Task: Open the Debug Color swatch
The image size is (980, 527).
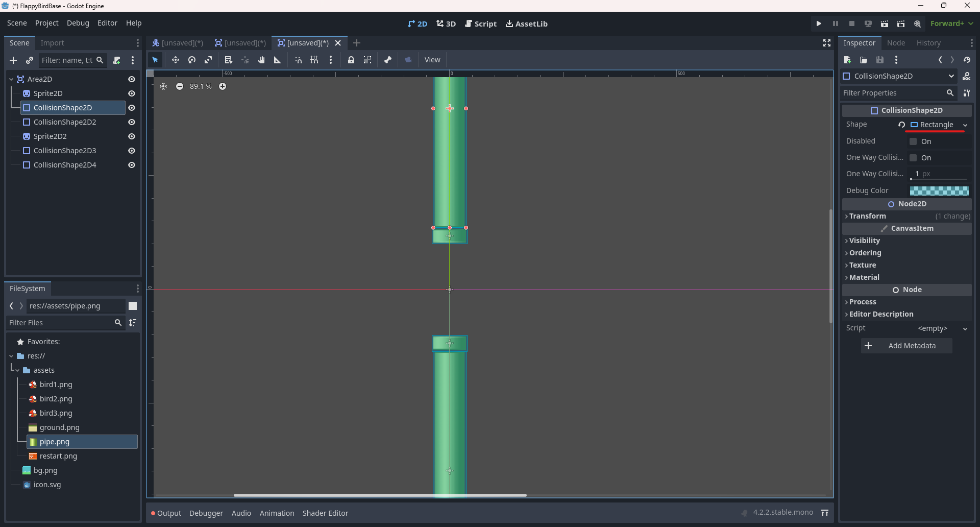Action: [x=939, y=190]
